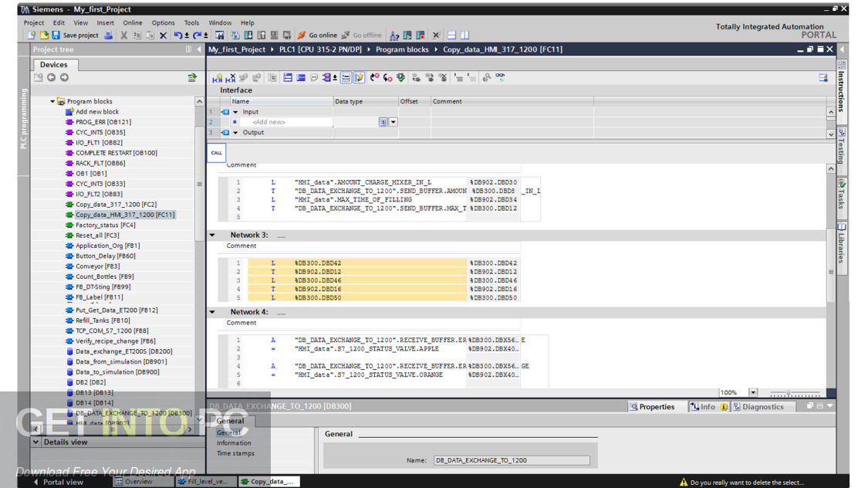Click the go to next error icon
The image size is (868, 488).
(x=387, y=77)
